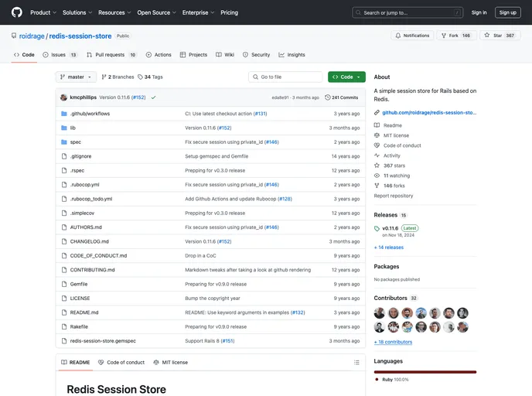Image resolution: width=532 pixels, height=396 pixels.
Task: Expand the Solutions menu
Action: pyautogui.click(x=77, y=12)
